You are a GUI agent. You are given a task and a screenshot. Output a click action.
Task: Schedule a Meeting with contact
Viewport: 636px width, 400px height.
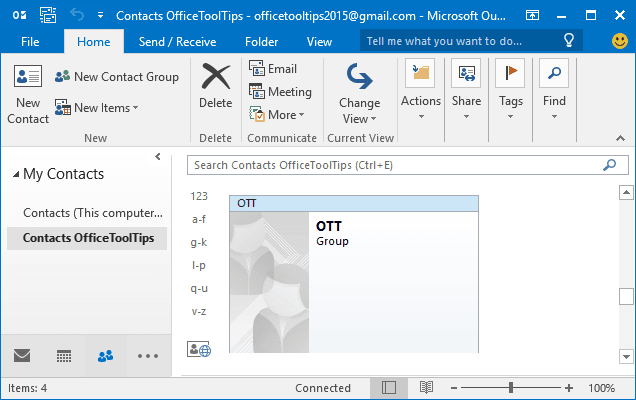click(x=280, y=92)
